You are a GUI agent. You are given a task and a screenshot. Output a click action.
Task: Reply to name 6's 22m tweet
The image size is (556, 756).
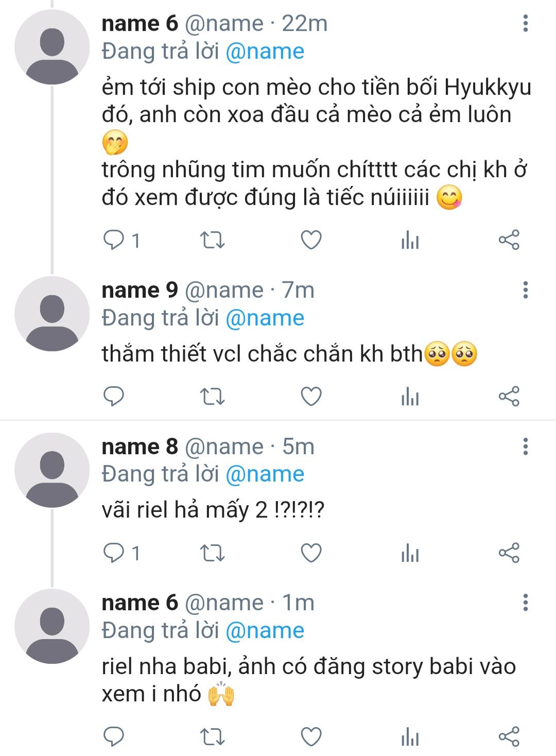click(114, 240)
